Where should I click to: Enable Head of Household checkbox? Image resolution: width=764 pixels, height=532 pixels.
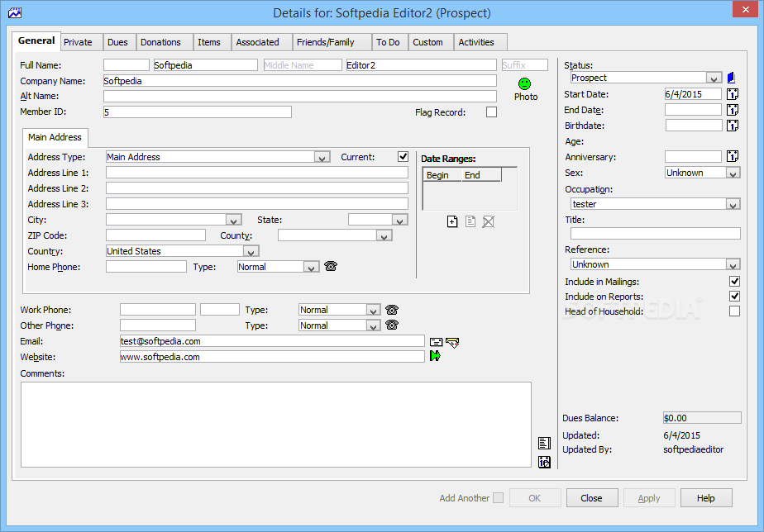click(x=734, y=311)
